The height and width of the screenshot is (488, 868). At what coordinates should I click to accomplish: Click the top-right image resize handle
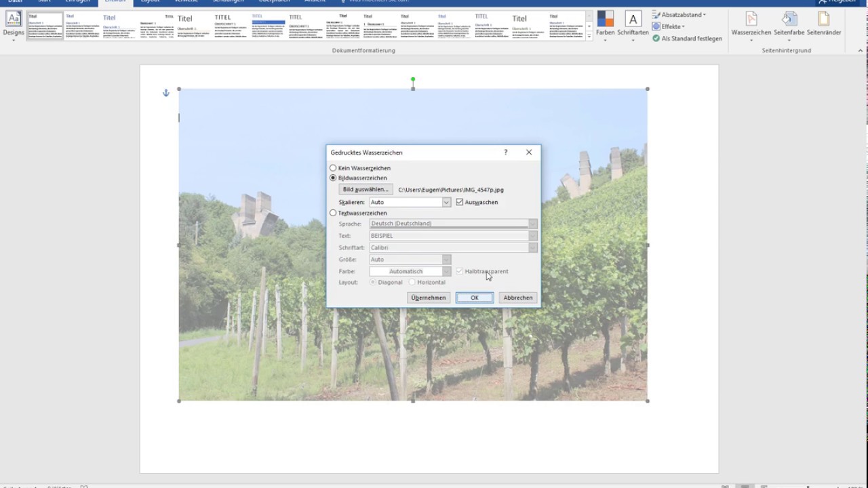coord(648,89)
